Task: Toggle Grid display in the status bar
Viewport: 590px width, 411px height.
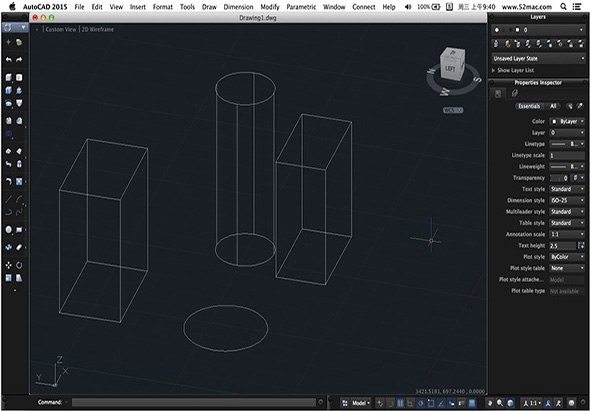Action: pos(400,403)
